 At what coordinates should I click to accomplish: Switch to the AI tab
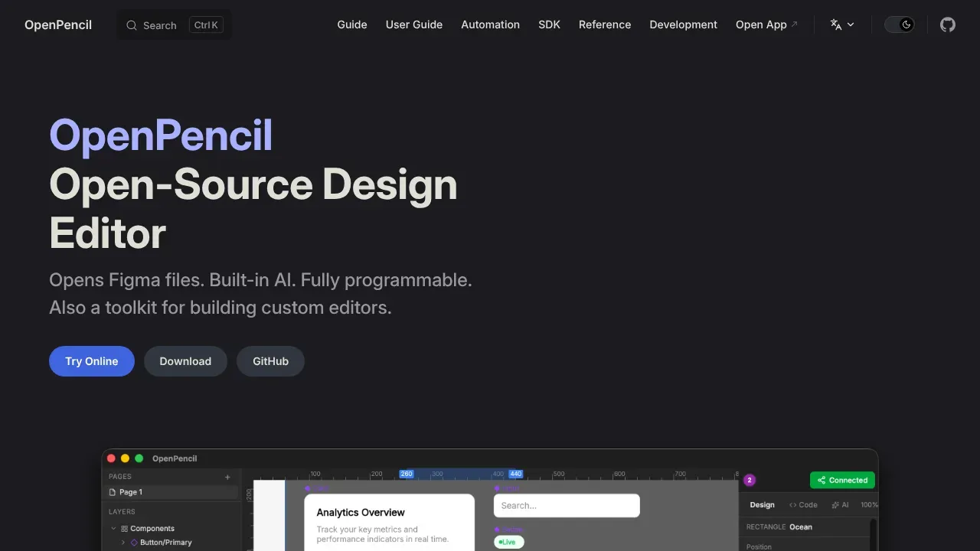[840, 505]
